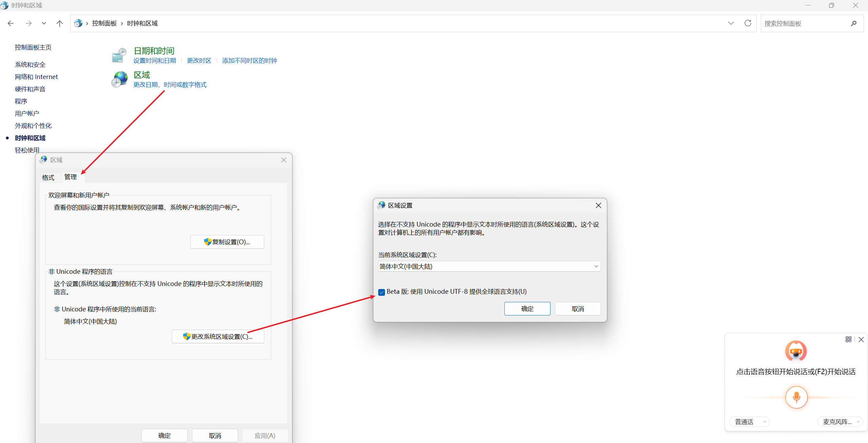Select 时钟和区域 breadcrumb in address bar
Viewport: 868px width, 443px height.
click(142, 23)
